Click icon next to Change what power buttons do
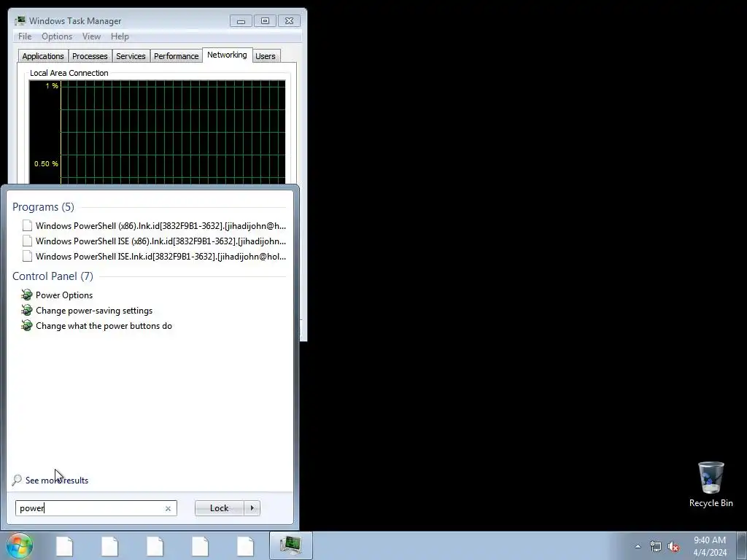The width and height of the screenshot is (747, 560). pos(27,326)
